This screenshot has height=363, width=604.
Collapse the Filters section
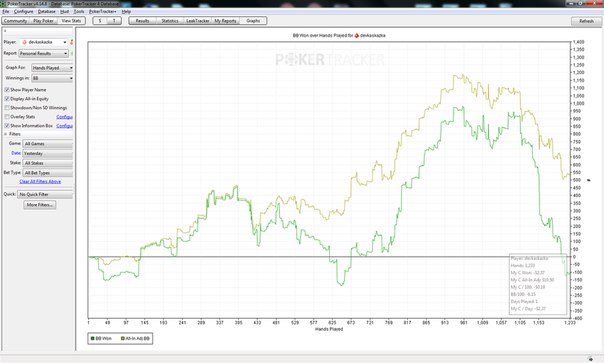(x=5, y=134)
